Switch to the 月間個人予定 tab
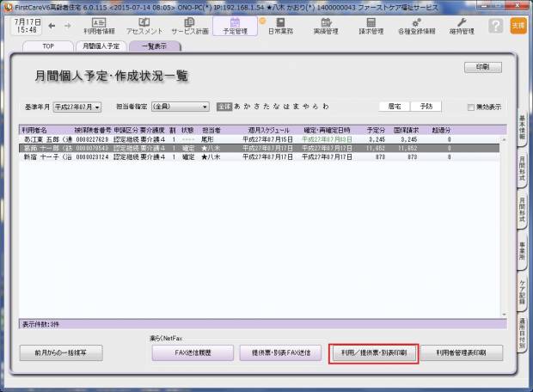 point(101,45)
